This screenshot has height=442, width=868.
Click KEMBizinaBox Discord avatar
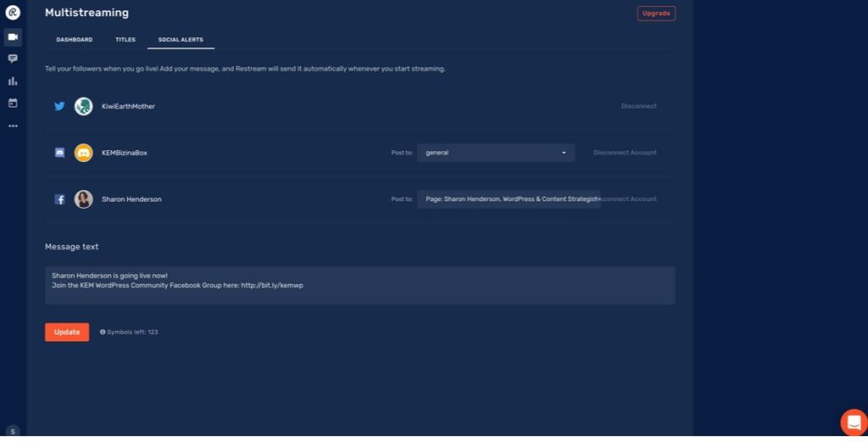click(x=84, y=153)
